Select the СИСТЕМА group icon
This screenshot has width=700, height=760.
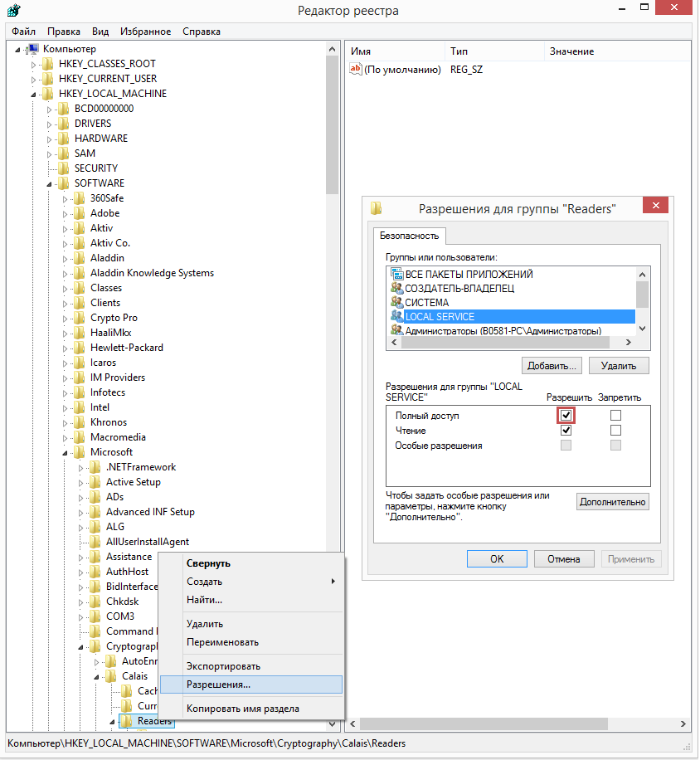click(x=396, y=302)
